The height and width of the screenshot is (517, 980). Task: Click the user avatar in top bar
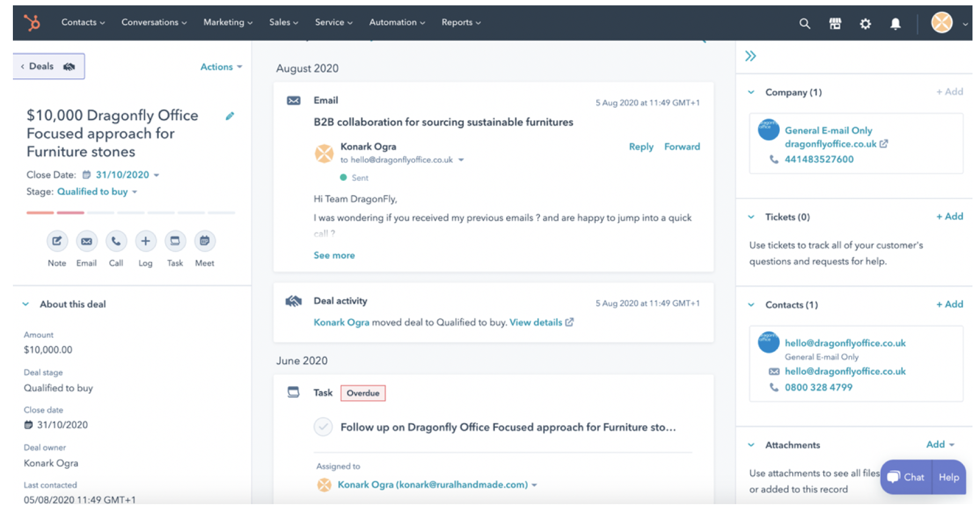[941, 23]
